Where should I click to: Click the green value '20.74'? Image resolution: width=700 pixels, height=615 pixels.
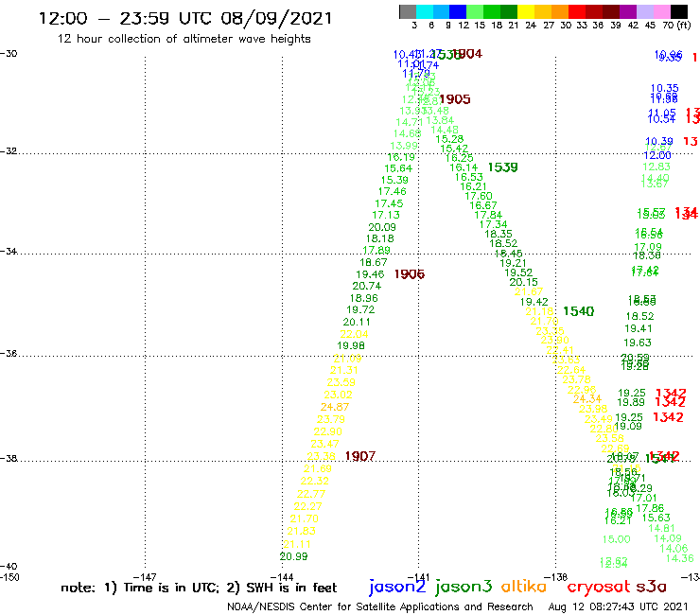366,287
